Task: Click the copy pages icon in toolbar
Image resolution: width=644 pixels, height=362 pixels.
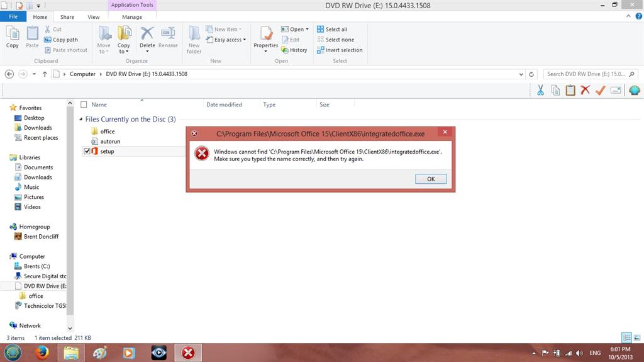Action: tap(555, 90)
